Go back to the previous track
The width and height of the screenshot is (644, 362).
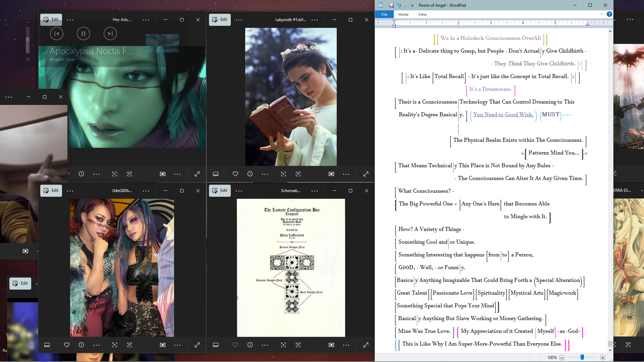pos(56,34)
